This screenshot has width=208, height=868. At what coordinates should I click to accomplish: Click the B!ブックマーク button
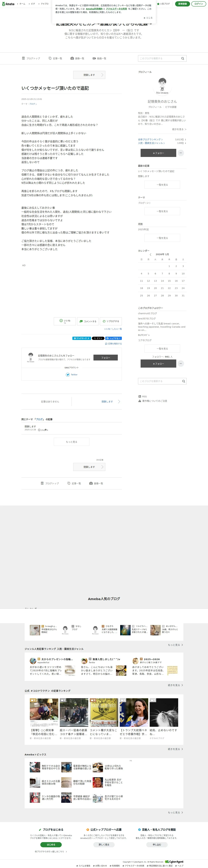coord(81,338)
